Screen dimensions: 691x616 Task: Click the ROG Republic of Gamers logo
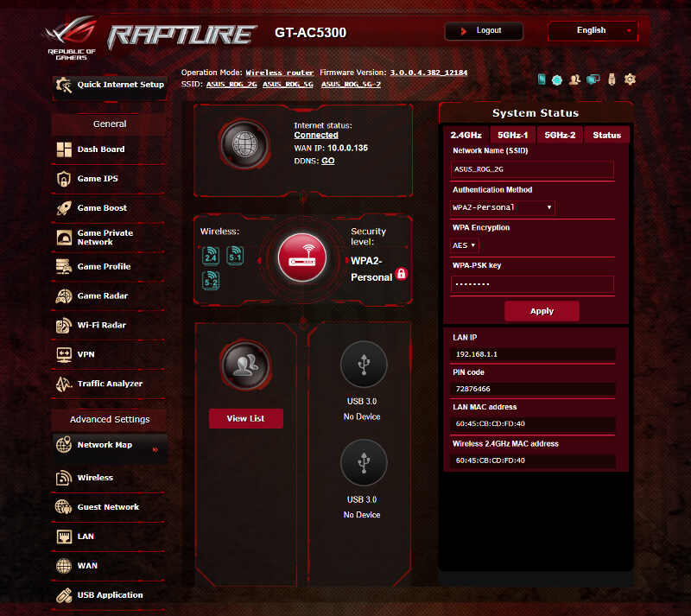71,37
